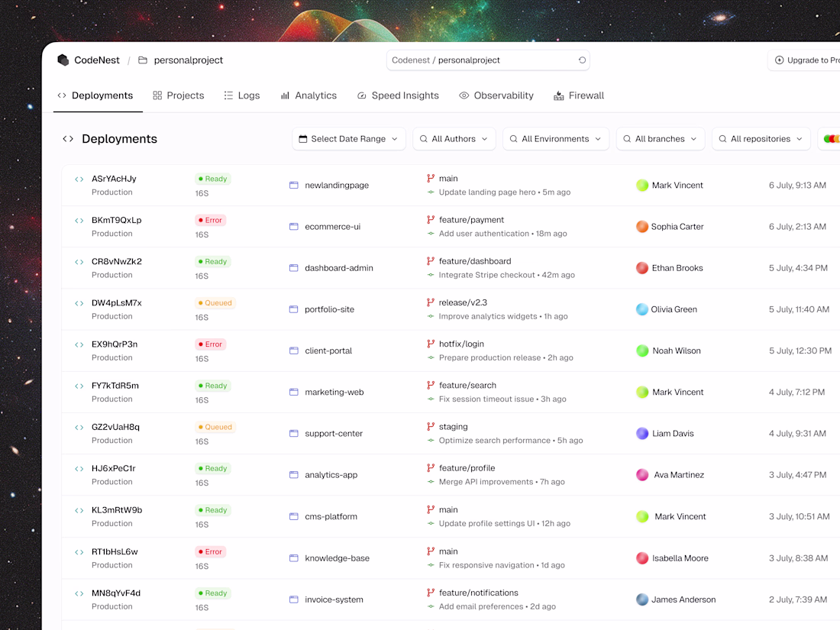Click the Ready status badge for KL3mRtW9b

tap(213, 510)
